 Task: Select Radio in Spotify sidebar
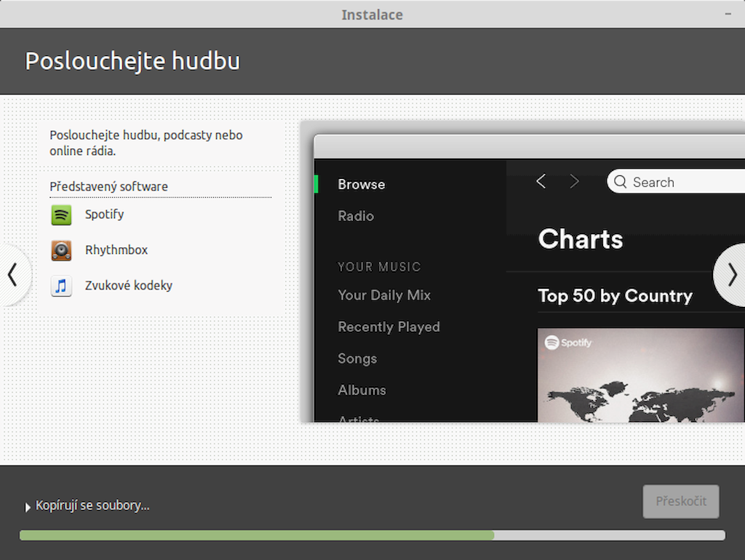click(x=356, y=216)
